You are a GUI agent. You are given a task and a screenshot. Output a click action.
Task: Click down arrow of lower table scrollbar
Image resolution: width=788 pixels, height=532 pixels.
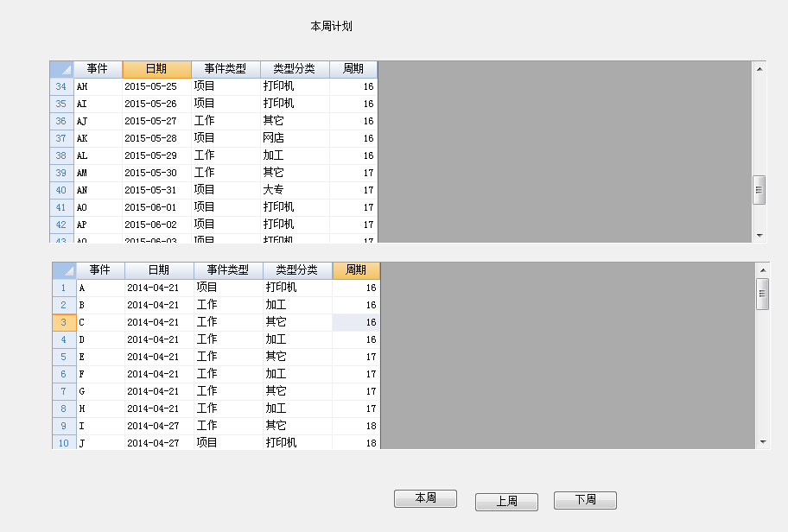[762, 442]
